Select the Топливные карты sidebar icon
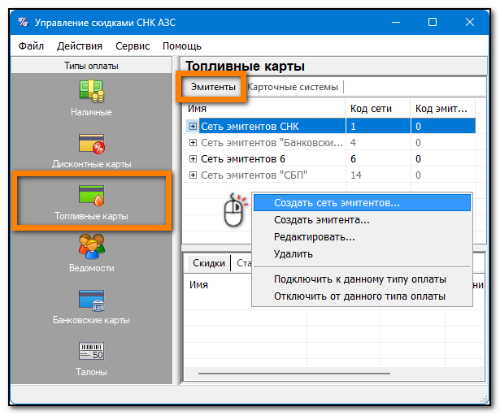This screenshot has height=415, width=500. pyautogui.click(x=92, y=195)
